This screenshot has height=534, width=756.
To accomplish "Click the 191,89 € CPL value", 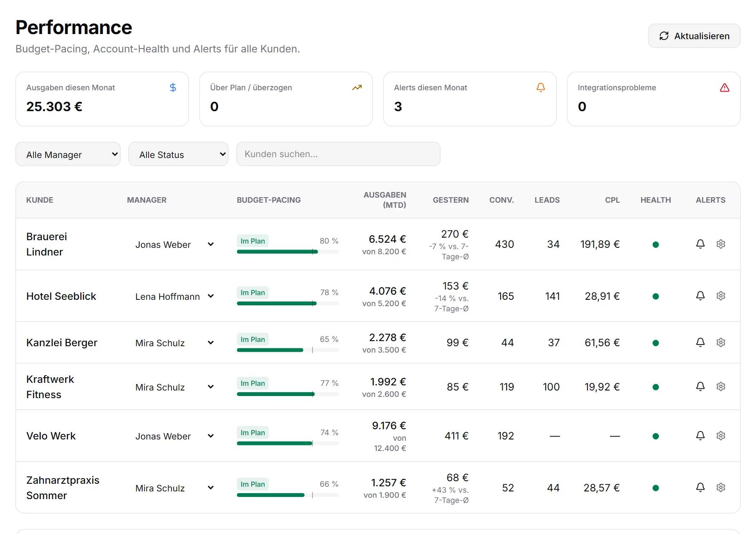I will tap(600, 244).
